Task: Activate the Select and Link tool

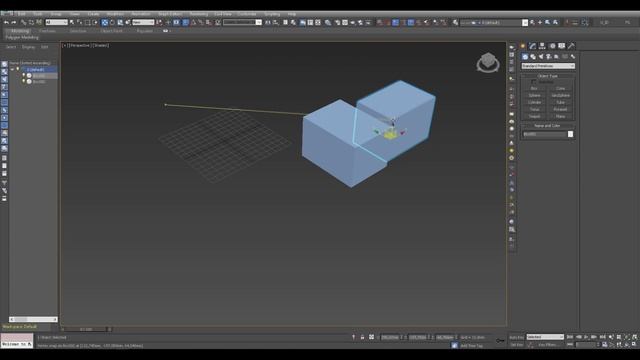Action: point(24,22)
